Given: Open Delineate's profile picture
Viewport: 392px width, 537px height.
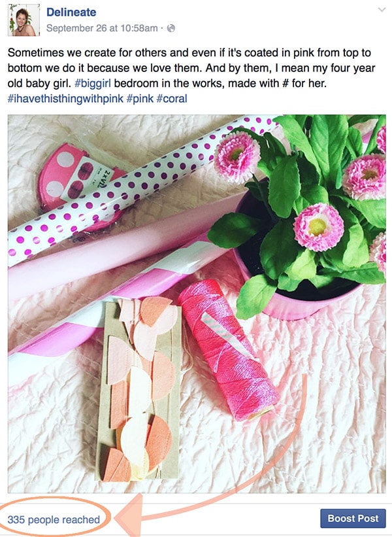Looking at the screenshot, I should 24,20.
